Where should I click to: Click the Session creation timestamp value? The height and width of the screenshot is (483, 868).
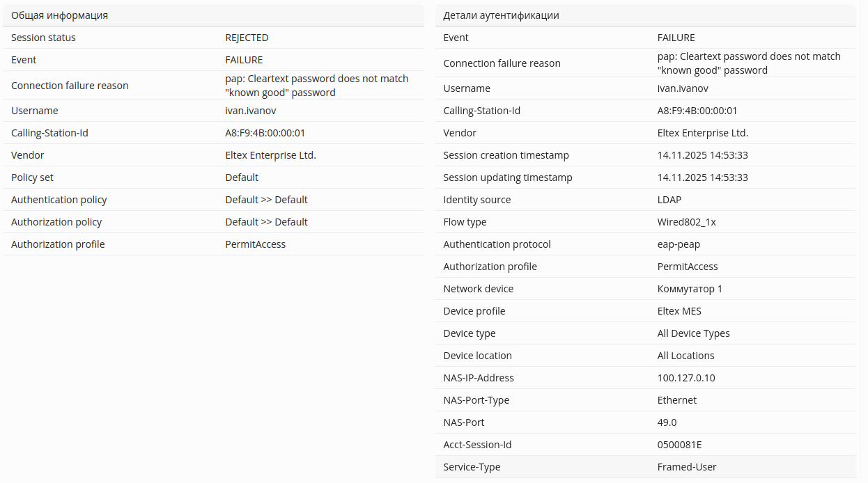coord(702,155)
